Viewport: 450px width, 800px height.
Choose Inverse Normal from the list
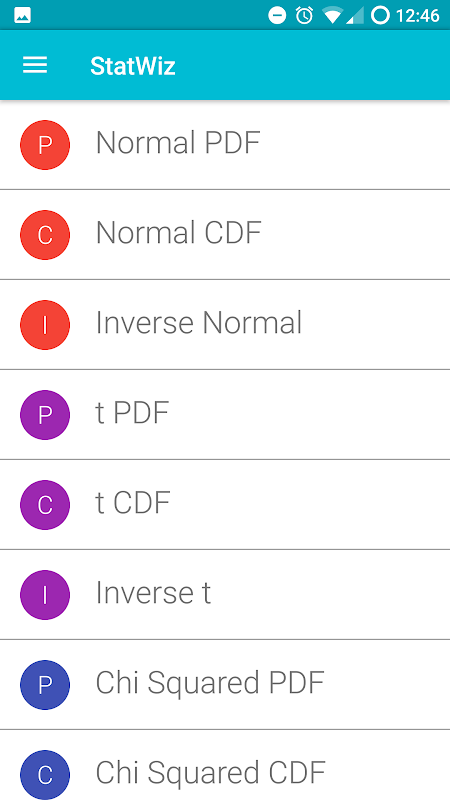point(225,325)
